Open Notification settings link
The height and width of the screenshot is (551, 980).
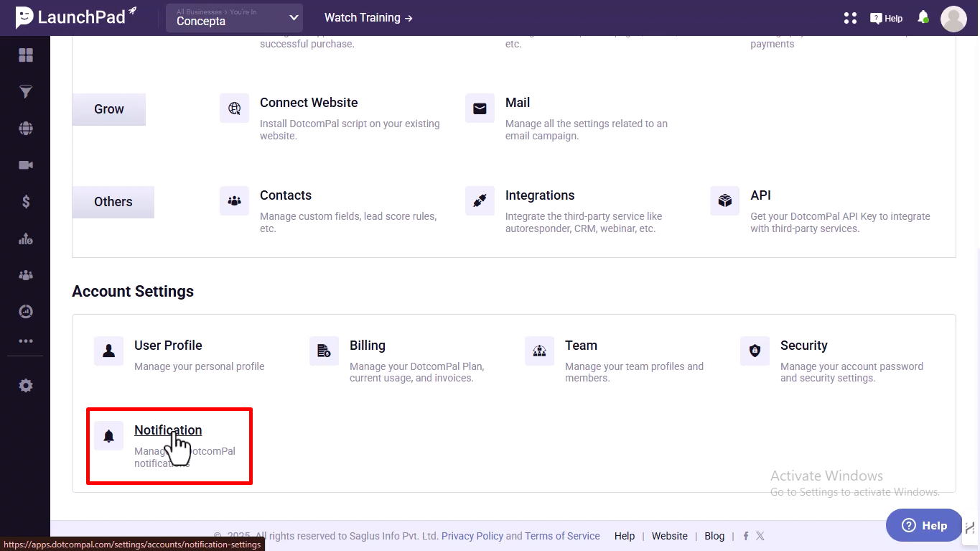coord(168,430)
